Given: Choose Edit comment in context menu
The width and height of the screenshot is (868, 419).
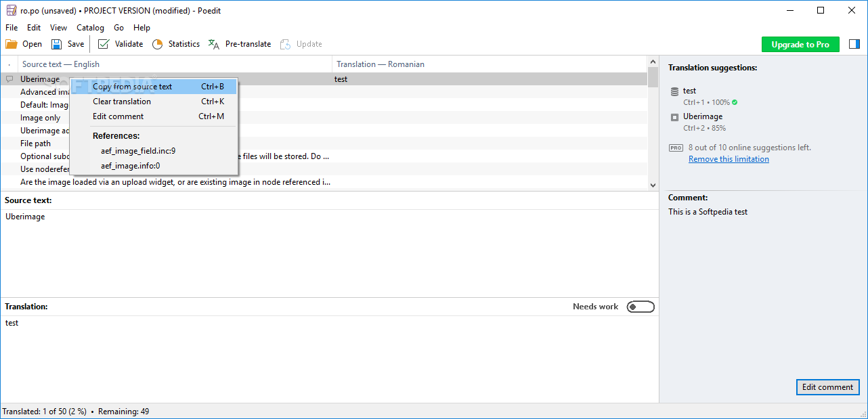Looking at the screenshot, I should [x=154, y=116].
